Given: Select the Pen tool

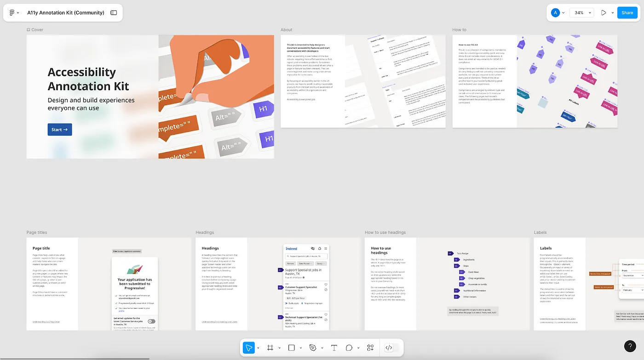Looking at the screenshot, I should tap(313, 348).
